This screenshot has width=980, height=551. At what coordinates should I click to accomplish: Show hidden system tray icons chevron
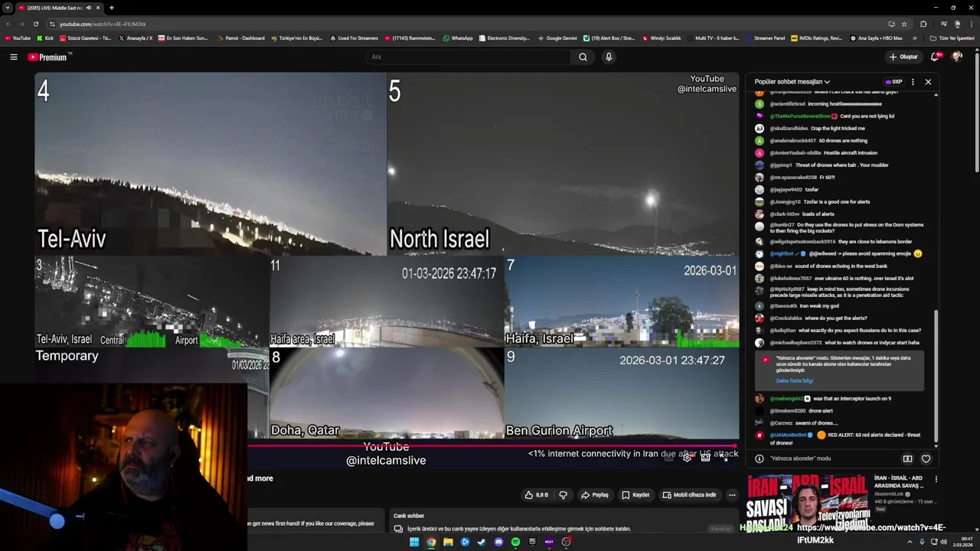(x=910, y=542)
